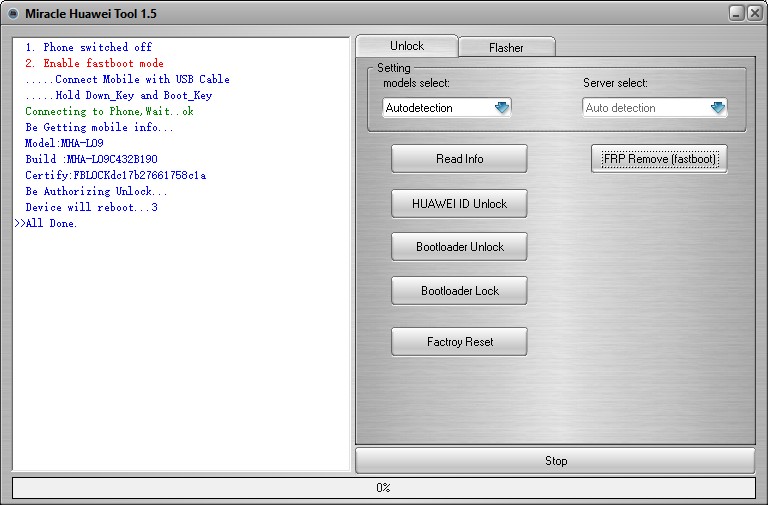Open the models select dropdown arrow
This screenshot has width=768, height=505.
tap(502, 108)
